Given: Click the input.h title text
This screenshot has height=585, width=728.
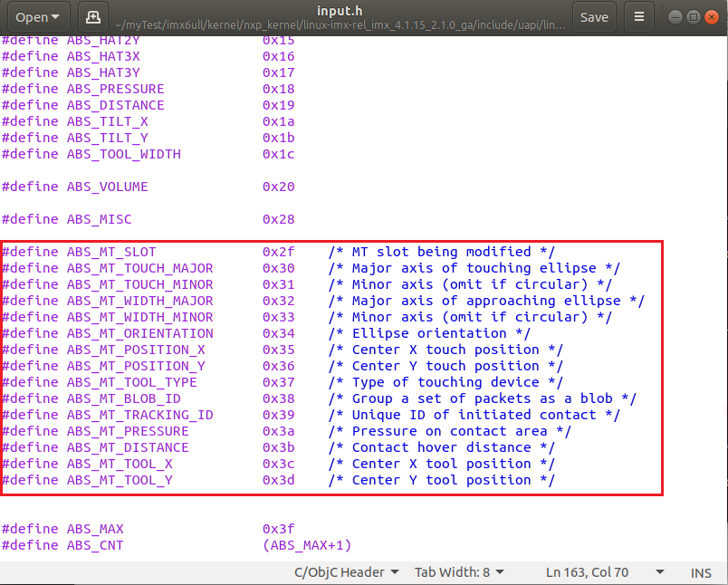Looking at the screenshot, I should click(x=340, y=11).
